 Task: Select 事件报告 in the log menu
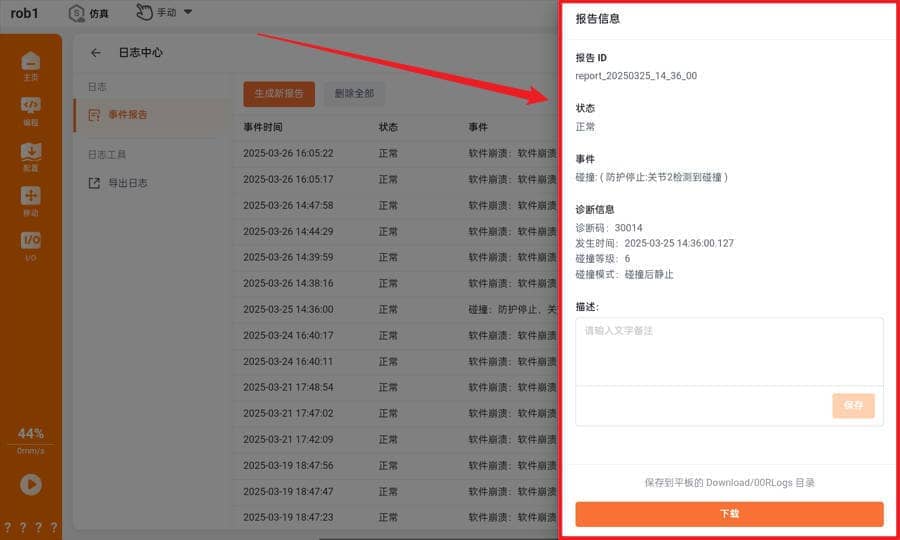point(127,115)
